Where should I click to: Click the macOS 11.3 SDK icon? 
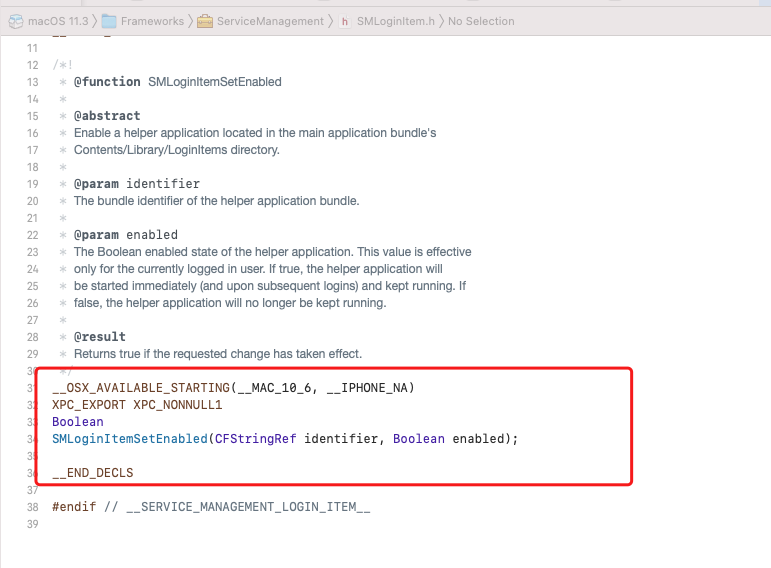tap(14, 21)
